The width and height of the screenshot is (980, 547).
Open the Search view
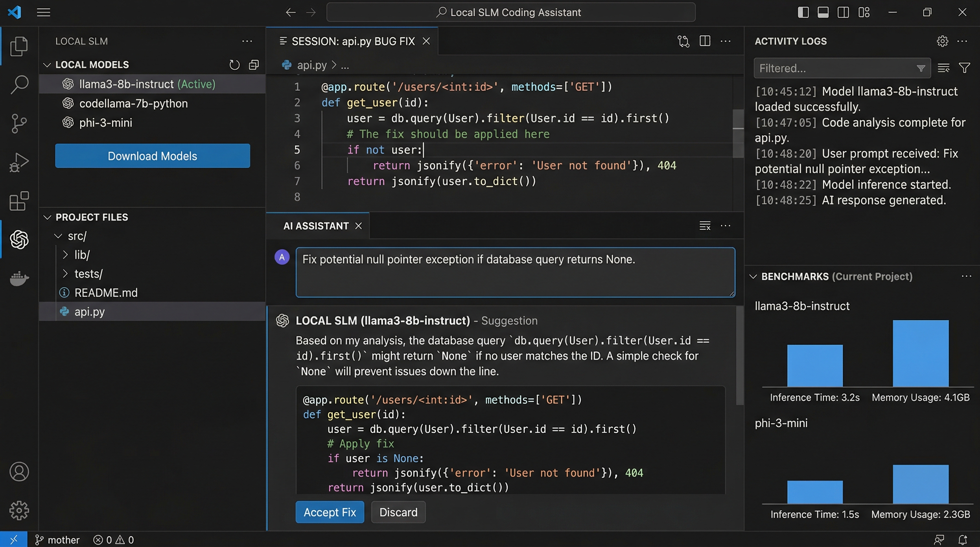[x=19, y=84]
